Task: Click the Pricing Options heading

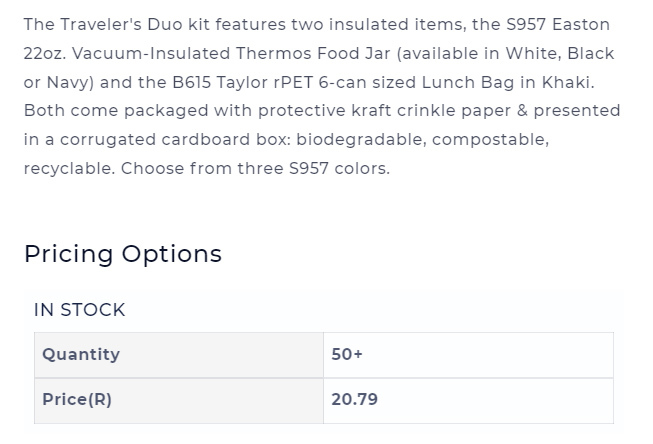Action: (123, 254)
